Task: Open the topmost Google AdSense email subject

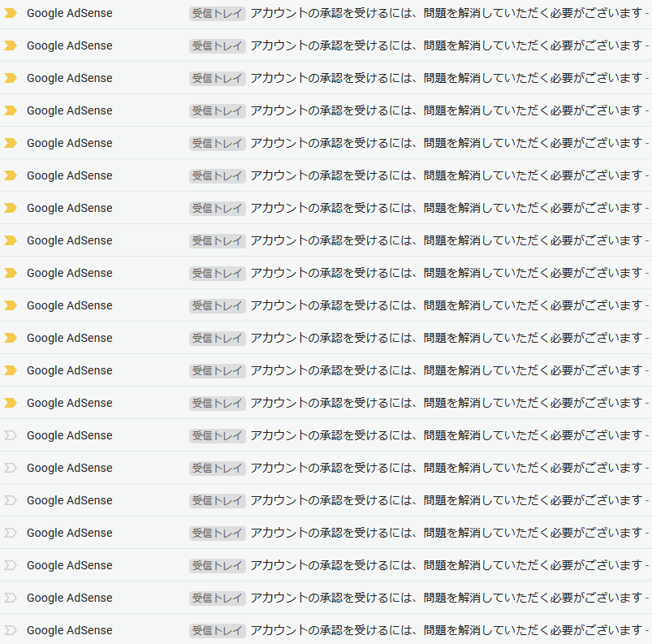Action: pyautogui.click(x=446, y=13)
